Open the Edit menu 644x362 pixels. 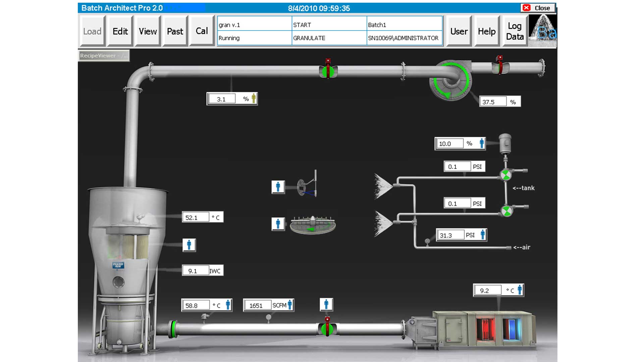click(120, 31)
